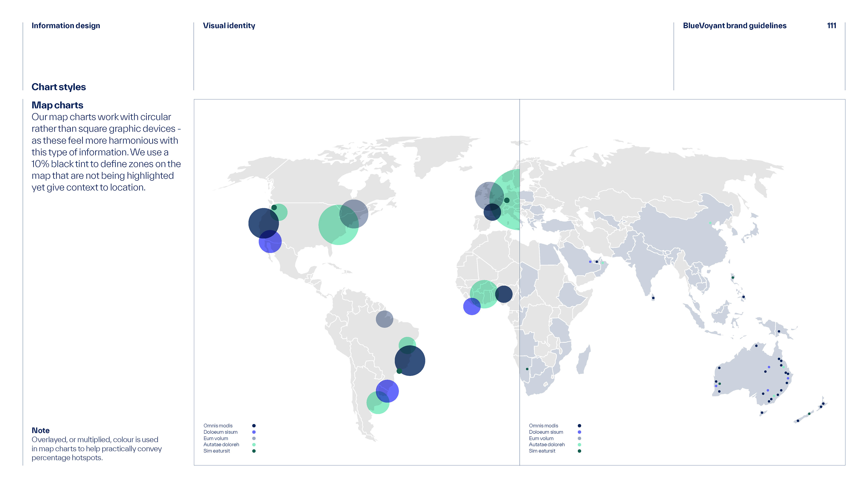This screenshot has width=868, height=488.
Task: Click the mint dot beside Autatae doloreh in bubble-map legend
Action: coord(254,445)
